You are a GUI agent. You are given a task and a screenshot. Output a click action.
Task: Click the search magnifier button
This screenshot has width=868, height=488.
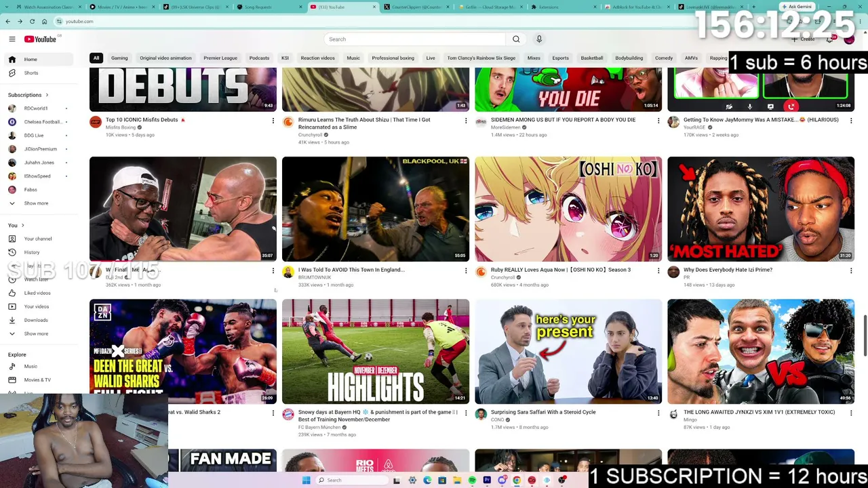click(516, 39)
